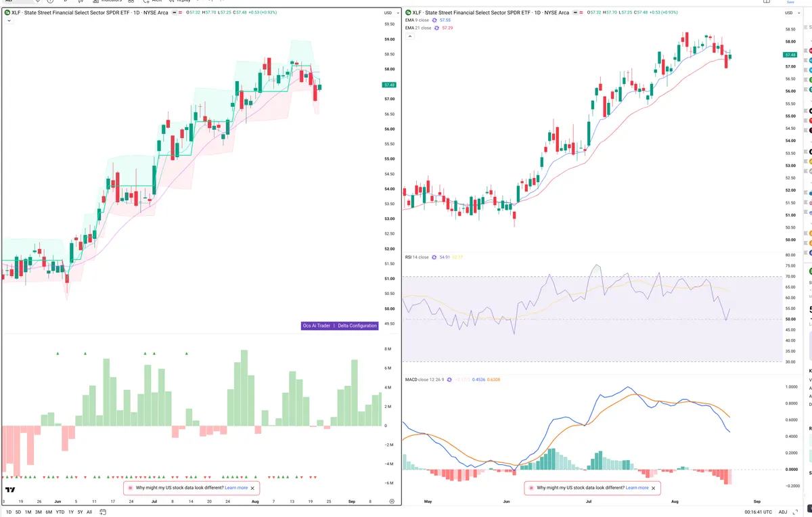This screenshot has width=812, height=517.
Task: Click info icon in right data notice
Action: point(531,487)
